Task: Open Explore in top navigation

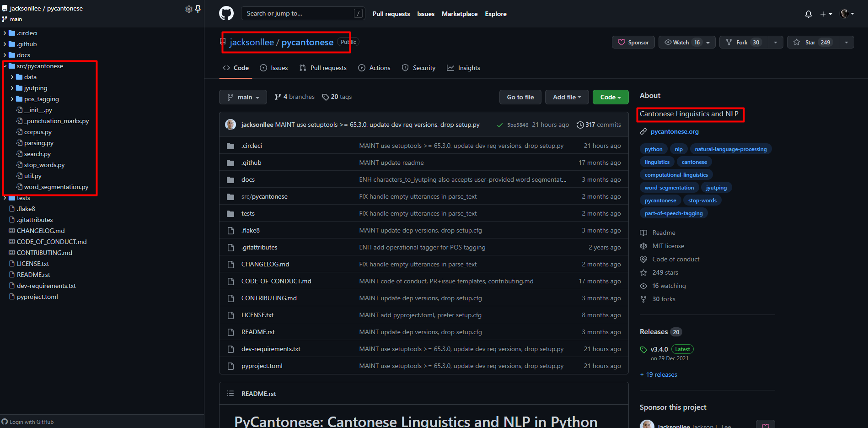Action: point(496,14)
